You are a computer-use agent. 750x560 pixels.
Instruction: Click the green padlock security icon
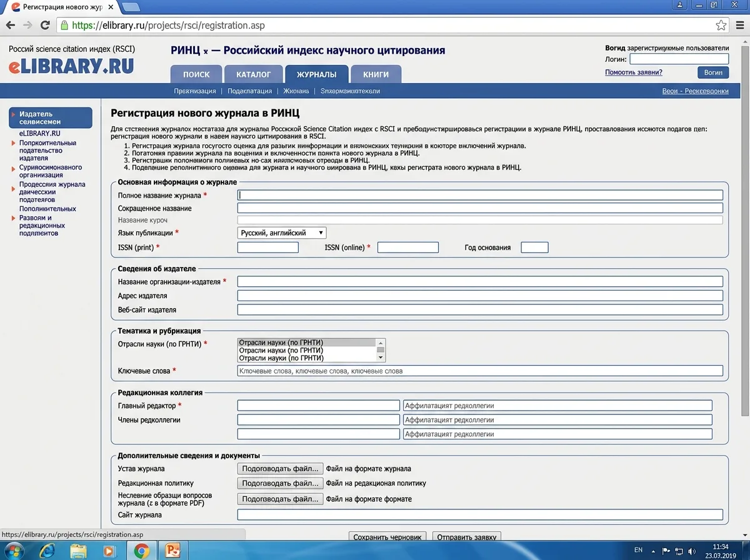coord(64,26)
